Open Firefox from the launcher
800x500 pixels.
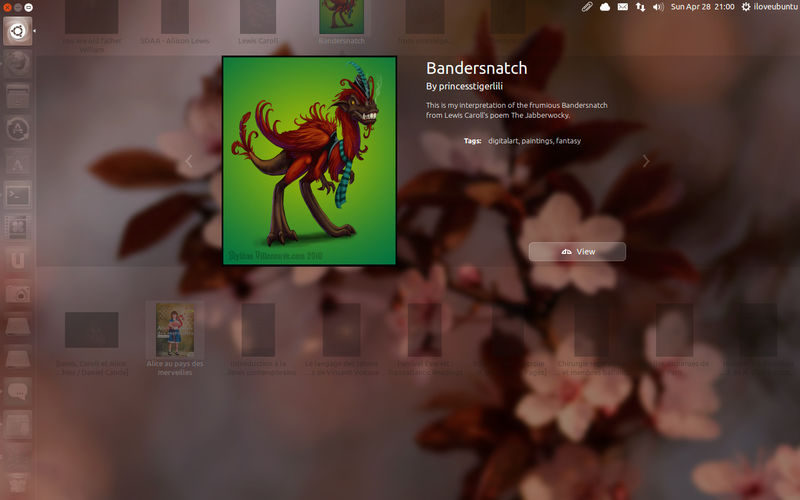click(x=17, y=64)
